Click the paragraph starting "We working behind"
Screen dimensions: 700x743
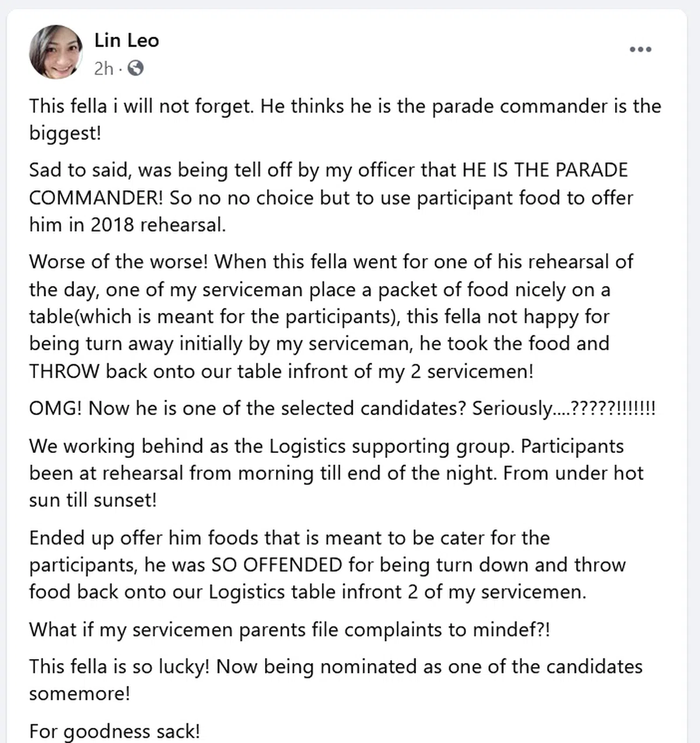tap(336, 473)
